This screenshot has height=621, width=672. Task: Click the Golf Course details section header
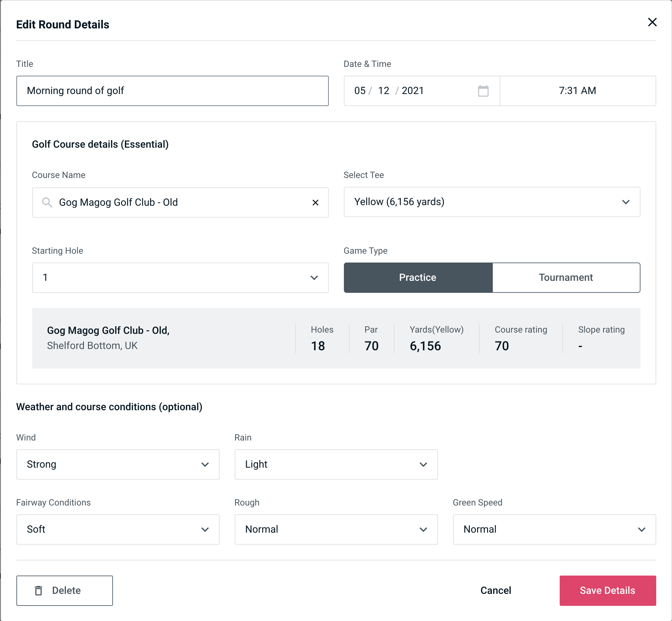101,143
